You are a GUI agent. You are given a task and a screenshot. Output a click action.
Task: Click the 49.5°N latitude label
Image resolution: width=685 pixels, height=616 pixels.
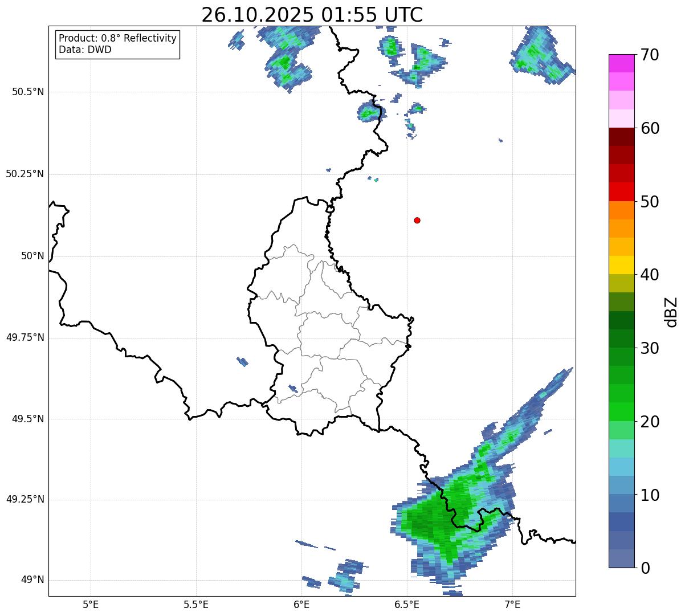[x=28, y=419]
